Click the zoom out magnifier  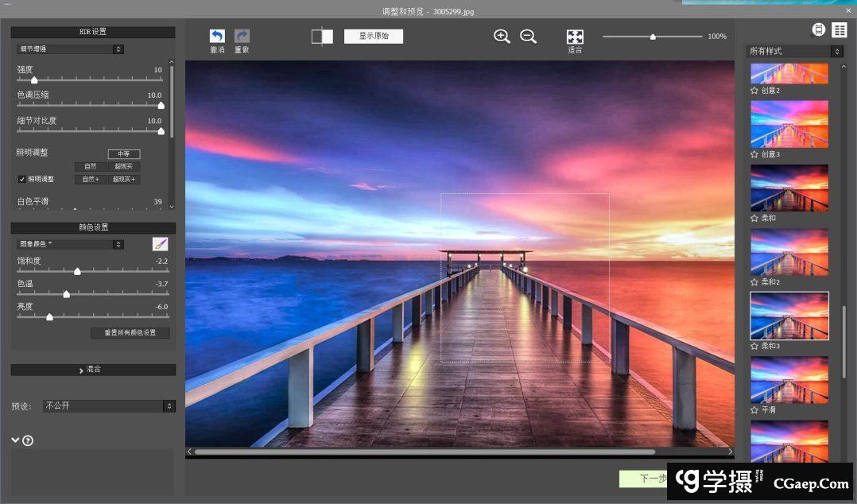(x=528, y=37)
